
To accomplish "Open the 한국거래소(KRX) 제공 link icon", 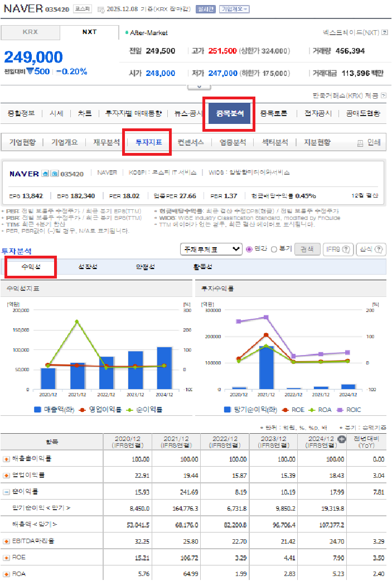I will (x=384, y=95).
